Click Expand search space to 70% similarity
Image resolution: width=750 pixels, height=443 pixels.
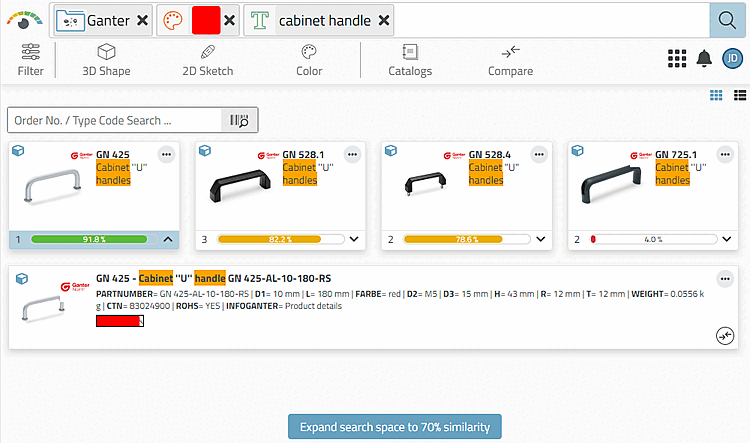pos(395,427)
